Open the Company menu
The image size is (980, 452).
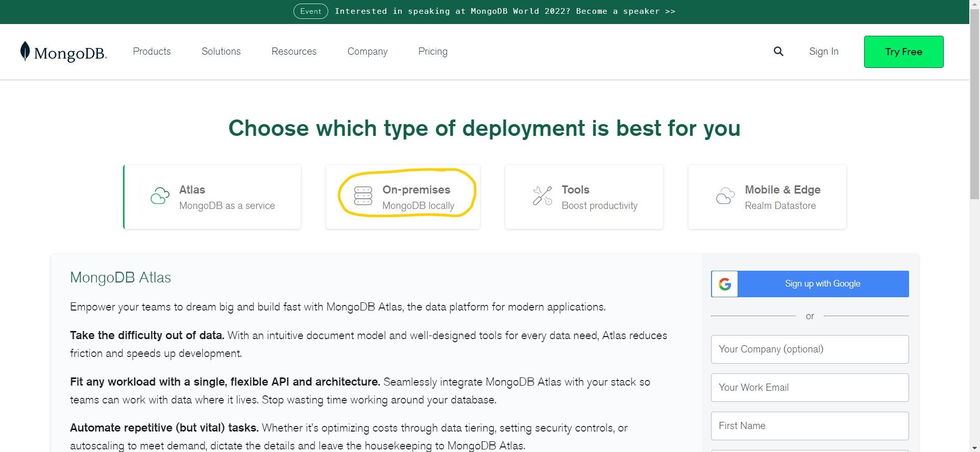(x=367, y=52)
